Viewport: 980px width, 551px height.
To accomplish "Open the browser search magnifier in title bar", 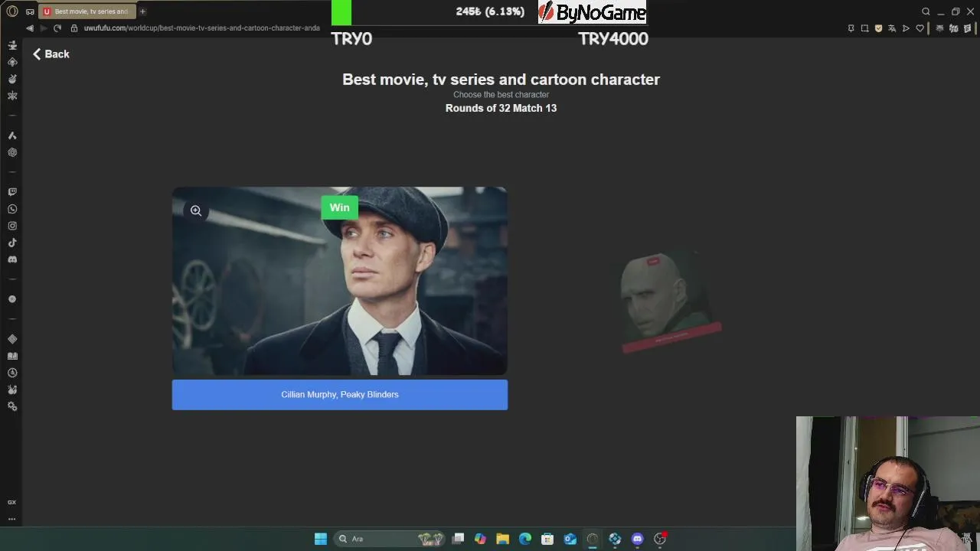I will pos(926,11).
